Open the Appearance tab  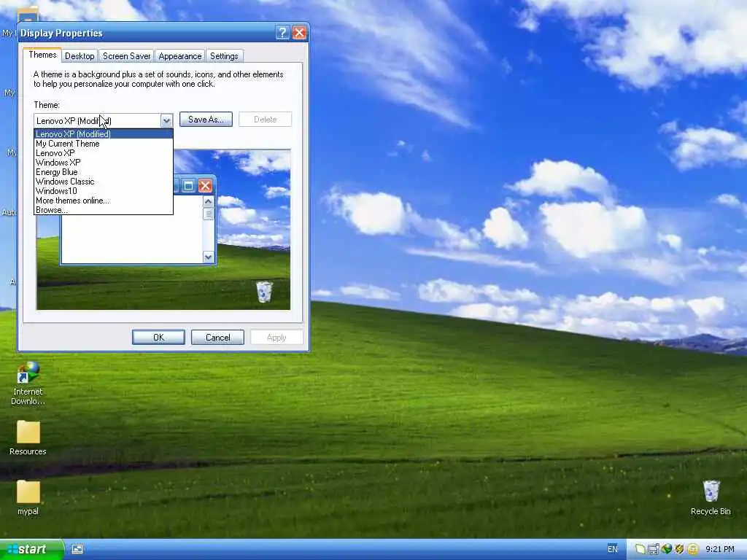click(x=180, y=56)
